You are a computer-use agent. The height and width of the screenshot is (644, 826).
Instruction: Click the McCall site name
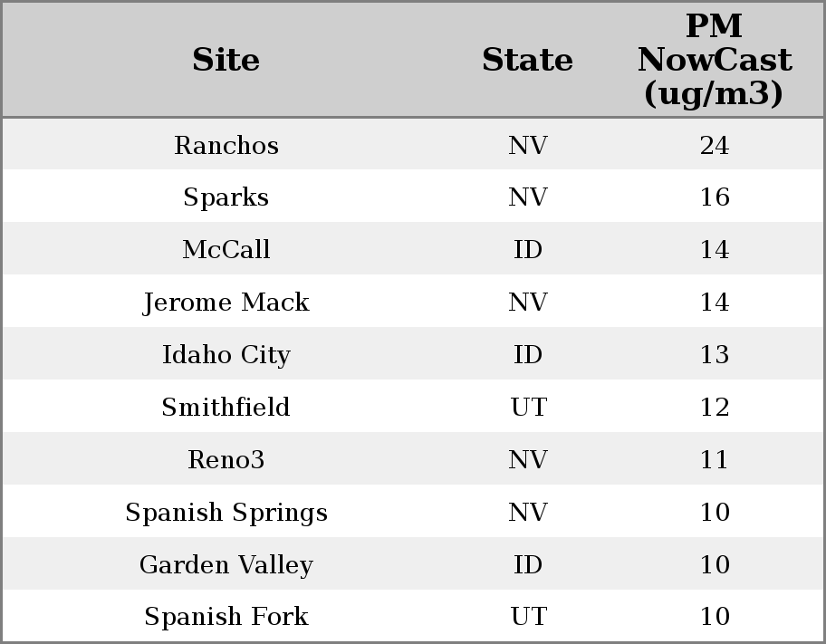[226, 250]
